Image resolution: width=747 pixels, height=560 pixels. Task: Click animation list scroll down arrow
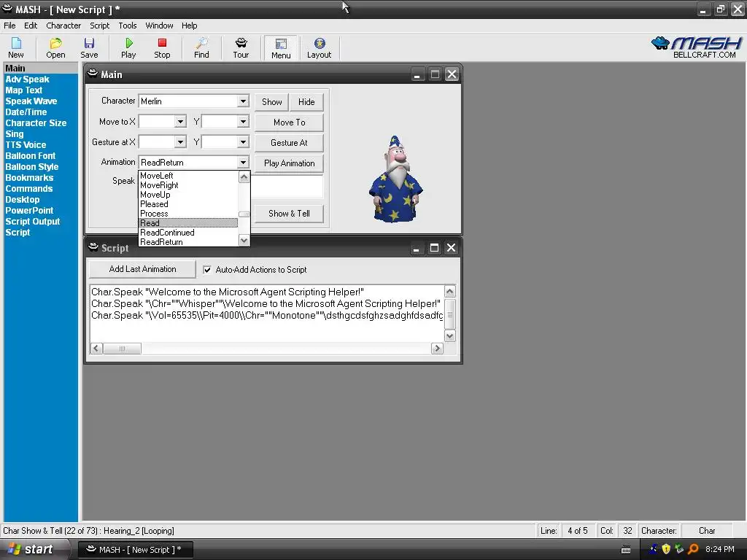pyautogui.click(x=244, y=241)
